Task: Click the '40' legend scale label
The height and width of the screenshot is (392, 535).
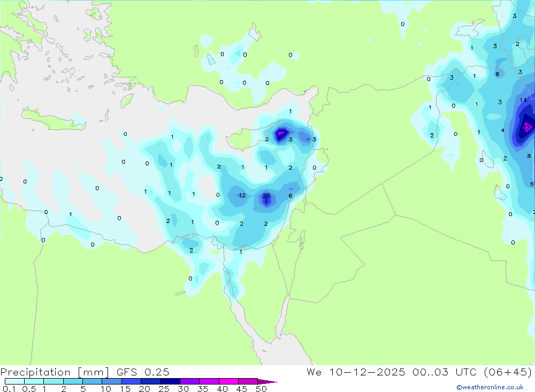Action: click(222, 389)
